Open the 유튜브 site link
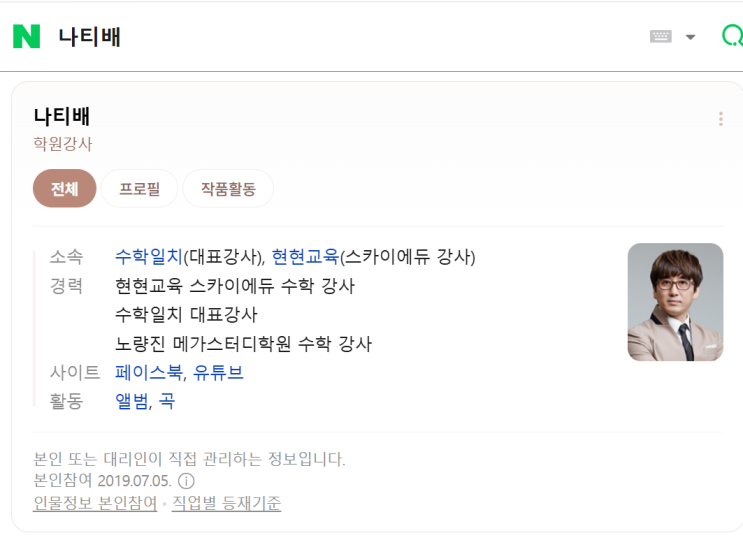The image size is (743, 547). tap(218, 373)
